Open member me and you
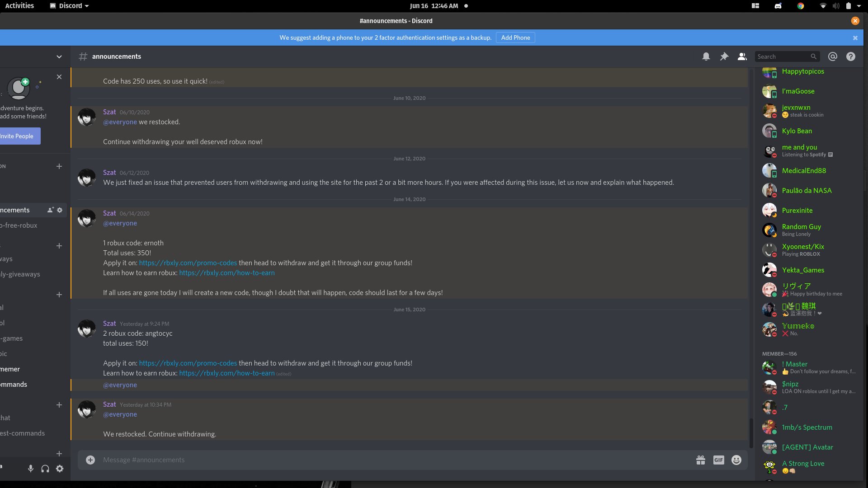Screen dimensions: 868x488 click(x=809, y=150)
